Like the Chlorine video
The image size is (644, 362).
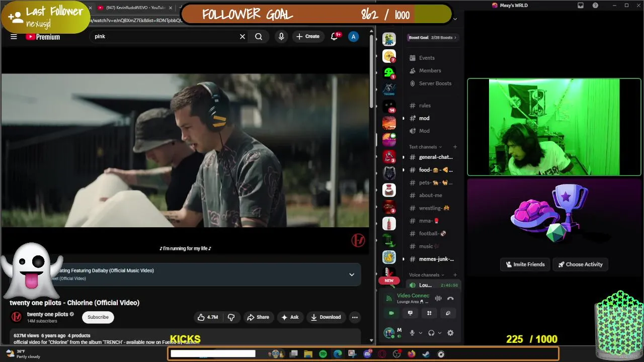[x=208, y=317]
